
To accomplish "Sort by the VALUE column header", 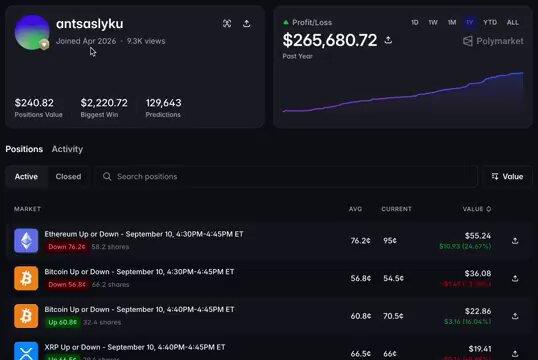I will click(477, 209).
